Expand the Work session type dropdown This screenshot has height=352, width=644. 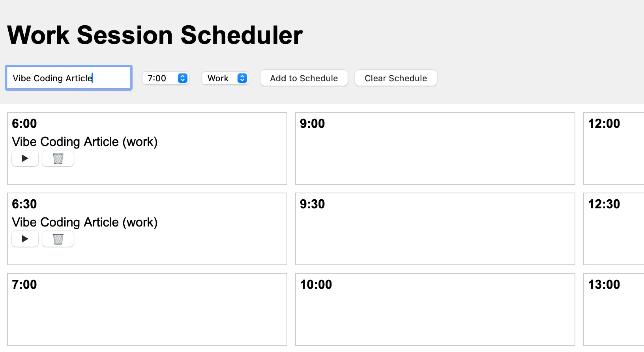point(225,78)
